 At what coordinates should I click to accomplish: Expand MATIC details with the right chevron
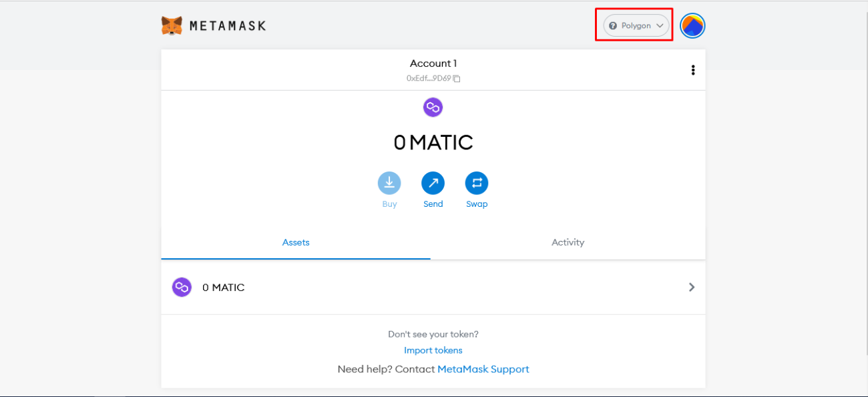coord(692,288)
